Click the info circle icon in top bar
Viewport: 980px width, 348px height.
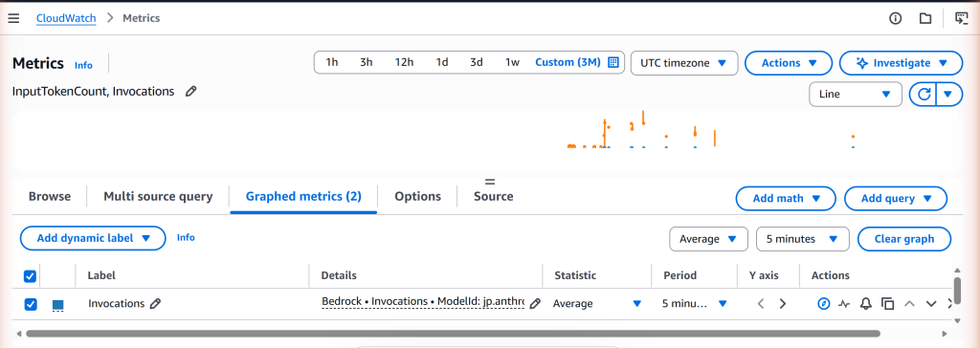click(895, 18)
